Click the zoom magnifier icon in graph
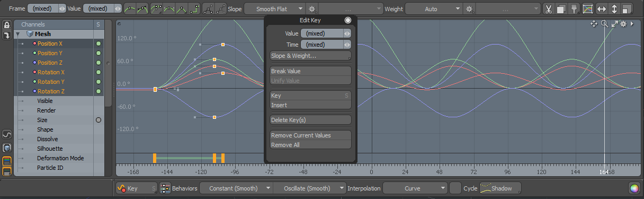 pyautogui.click(x=604, y=24)
